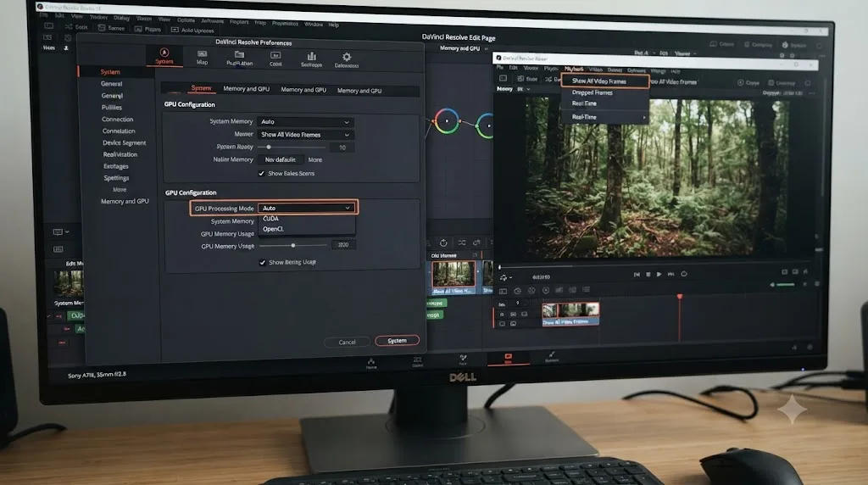Play the clip in the viewer

click(x=659, y=274)
